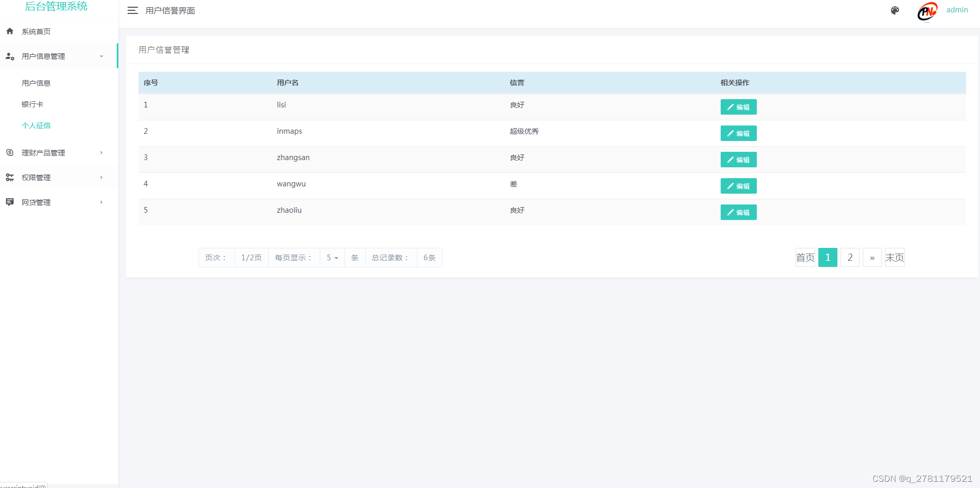Expand the 权限管理 arrow
This screenshot has height=488, width=980.
(101, 177)
